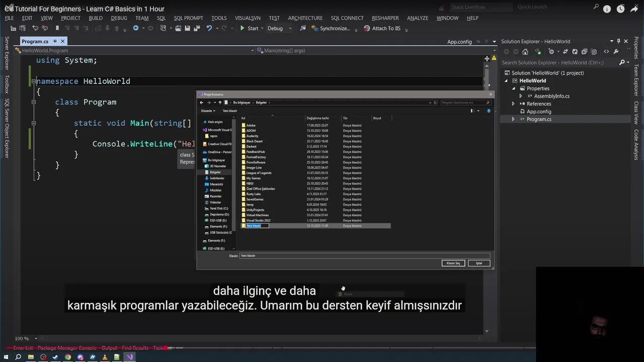Open the FILE menu
644x362 pixels.
pyautogui.click(x=9, y=18)
